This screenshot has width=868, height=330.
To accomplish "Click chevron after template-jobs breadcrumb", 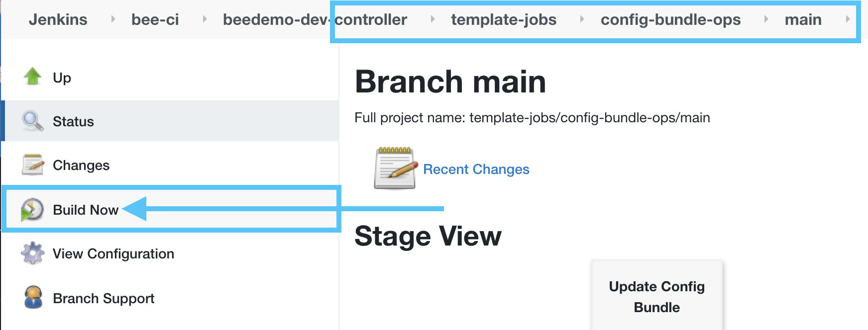I will 582,19.
